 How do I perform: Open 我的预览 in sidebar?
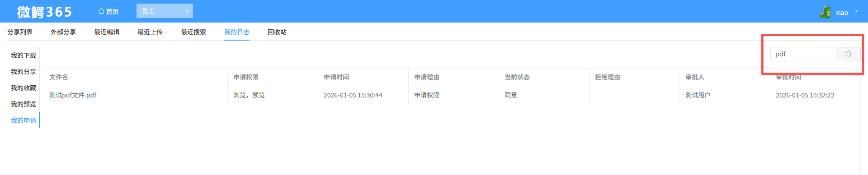coord(24,104)
